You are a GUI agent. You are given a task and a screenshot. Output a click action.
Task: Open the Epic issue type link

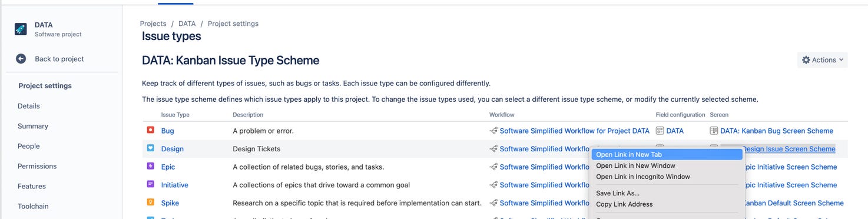(x=168, y=167)
